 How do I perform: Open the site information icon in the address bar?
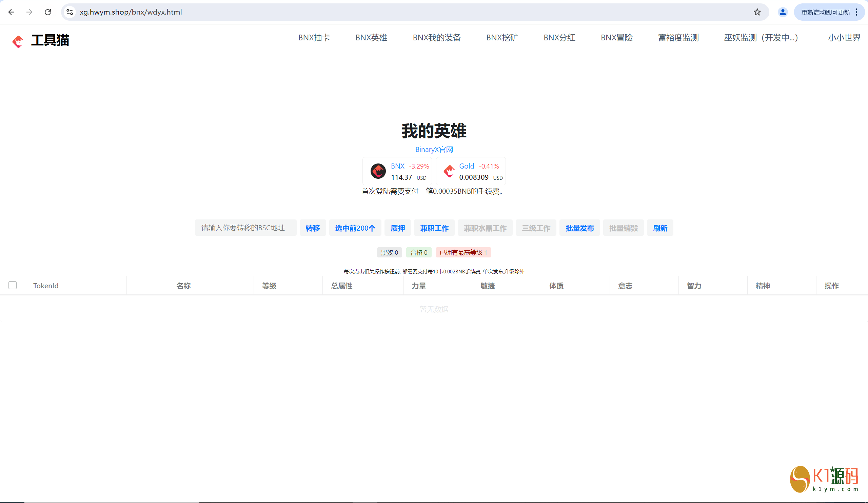[x=70, y=12]
